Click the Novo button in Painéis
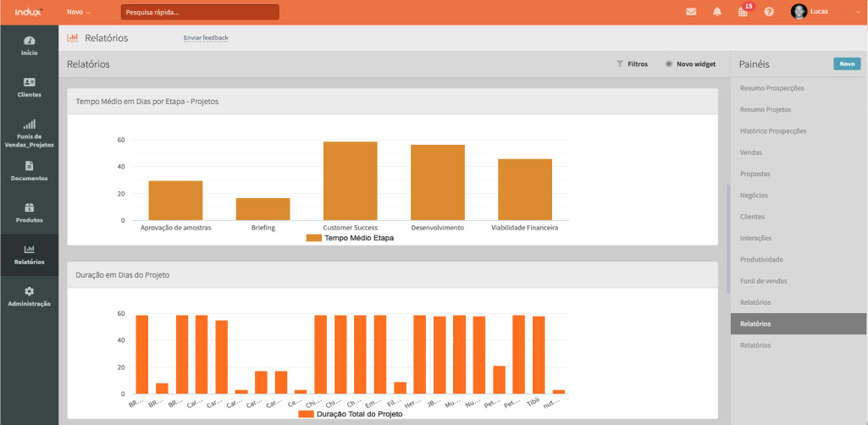 pos(846,64)
